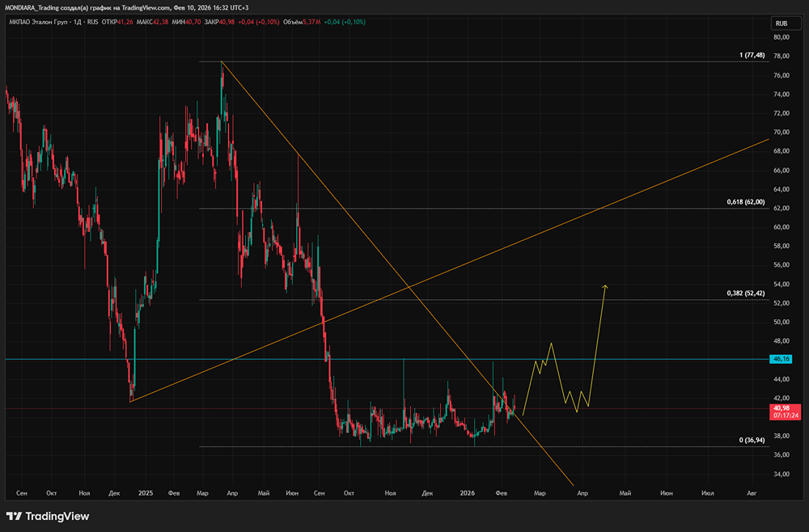Click the 34,00 price scale mark

pos(781,474)
